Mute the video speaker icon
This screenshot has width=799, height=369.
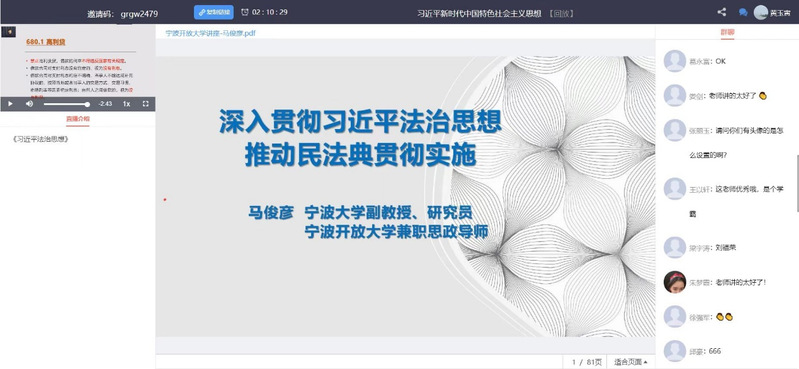click(30, 104)
